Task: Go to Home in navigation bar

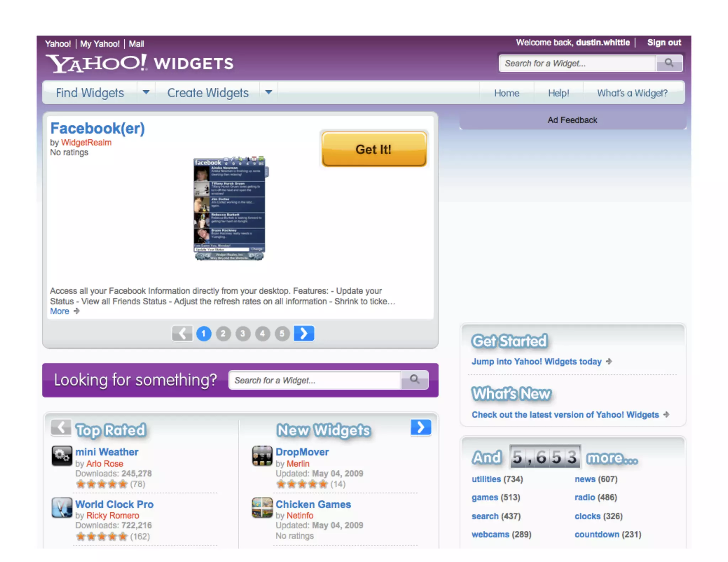Action: [x=507, y=93]
